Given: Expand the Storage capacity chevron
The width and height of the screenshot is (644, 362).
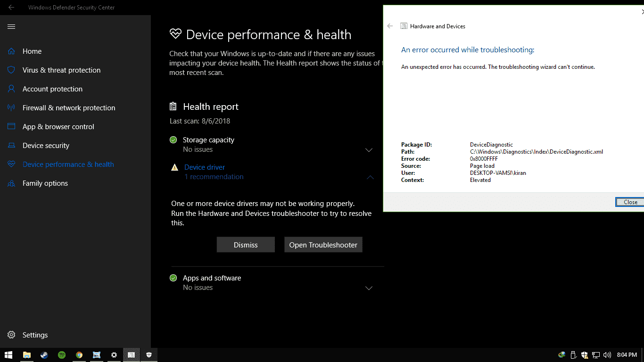Looking at the screenshot, I should pyautogui.click(x=369, y=150).
